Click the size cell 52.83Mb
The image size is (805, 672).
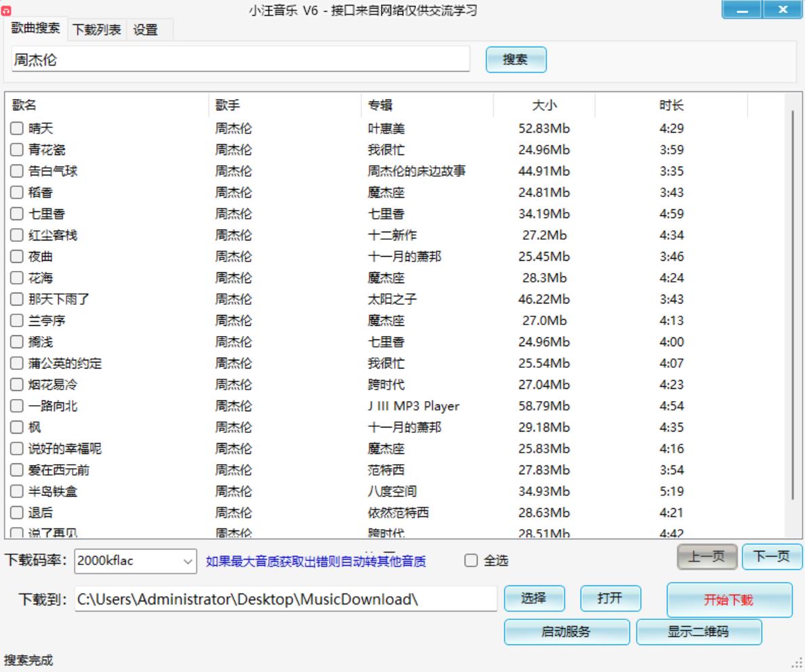pos(544,128)
